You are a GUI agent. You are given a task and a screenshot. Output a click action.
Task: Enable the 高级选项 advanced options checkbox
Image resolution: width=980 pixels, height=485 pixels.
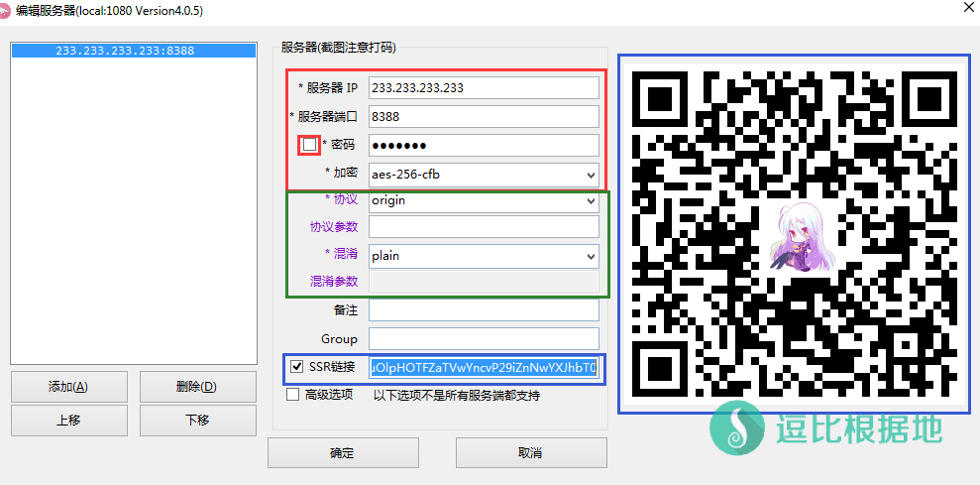292,395
